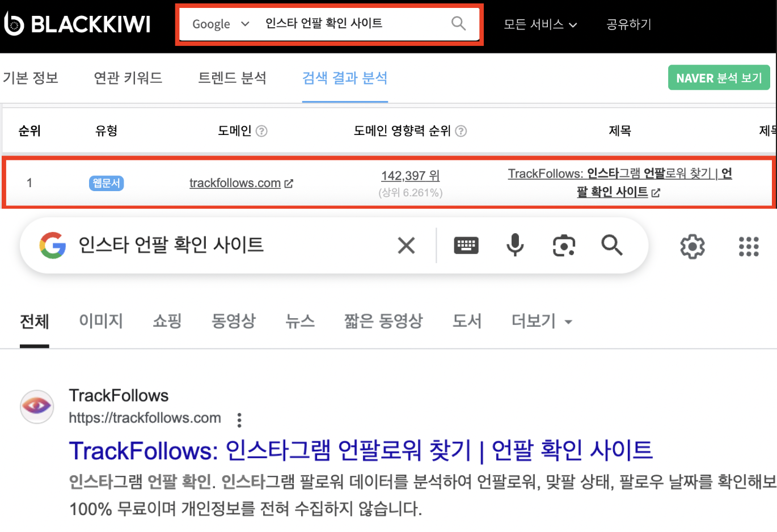The width and height of the screenshot is (777, 532).
Task: Switch to the 연관 키워드 tab
Action: point(128,78)
